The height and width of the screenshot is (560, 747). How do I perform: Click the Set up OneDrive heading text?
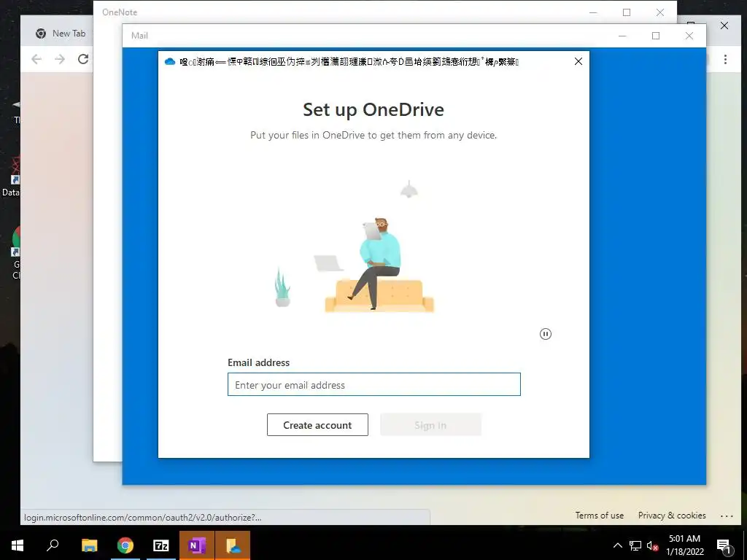[373, 109]
